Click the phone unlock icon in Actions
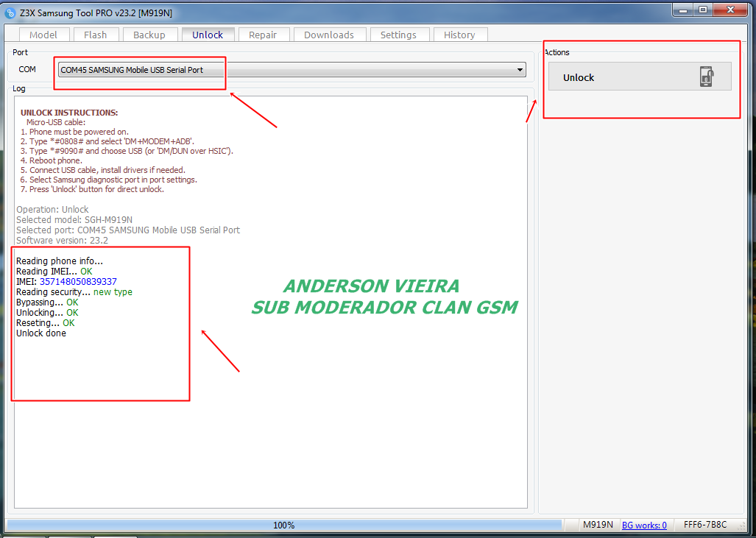Image resolution: width=756 pixels, height=538 pixels. pyautogui.click(x=707, y=77)
